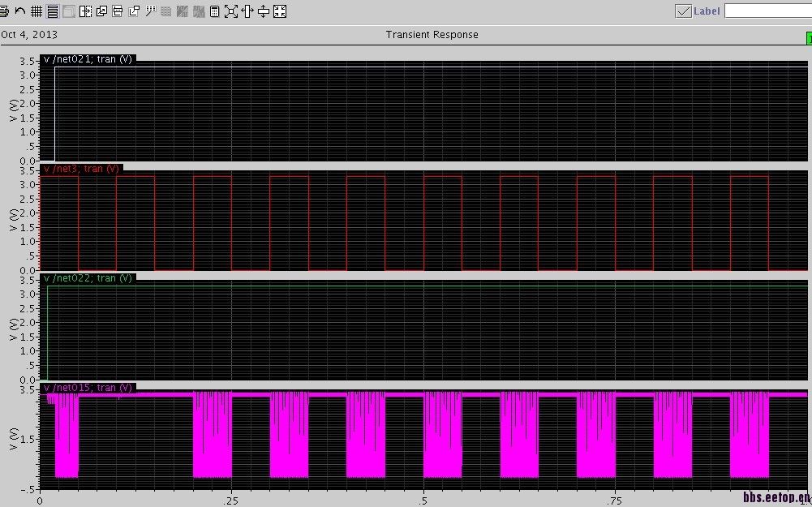
Task: Click the Undo arrow icon
Action: [20, 11]
